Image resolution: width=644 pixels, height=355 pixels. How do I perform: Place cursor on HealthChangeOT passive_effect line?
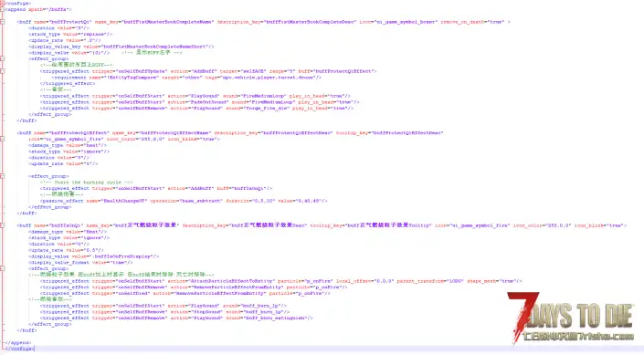(x=184, y=201)
